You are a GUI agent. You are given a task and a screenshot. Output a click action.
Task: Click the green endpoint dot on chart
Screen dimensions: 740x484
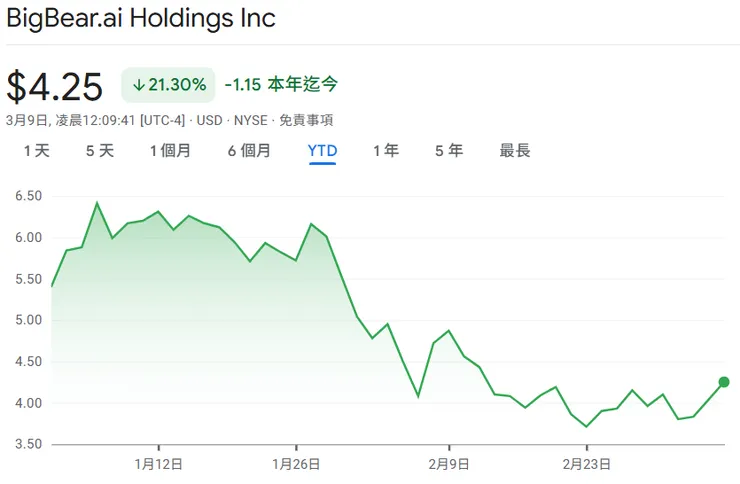point(724,382)
